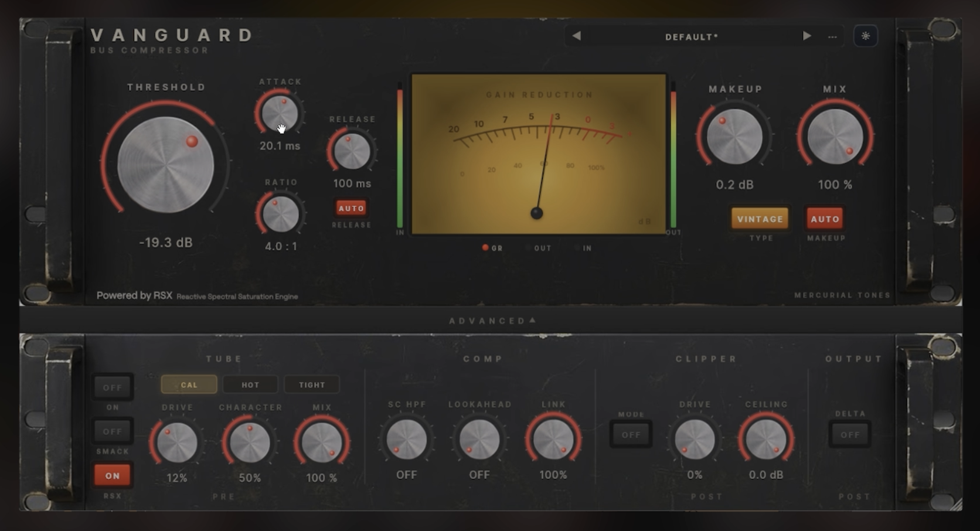980x531 pixels.
Task: Click the input level meter bar
Action: pyautogui.click(x=400, y=155)
